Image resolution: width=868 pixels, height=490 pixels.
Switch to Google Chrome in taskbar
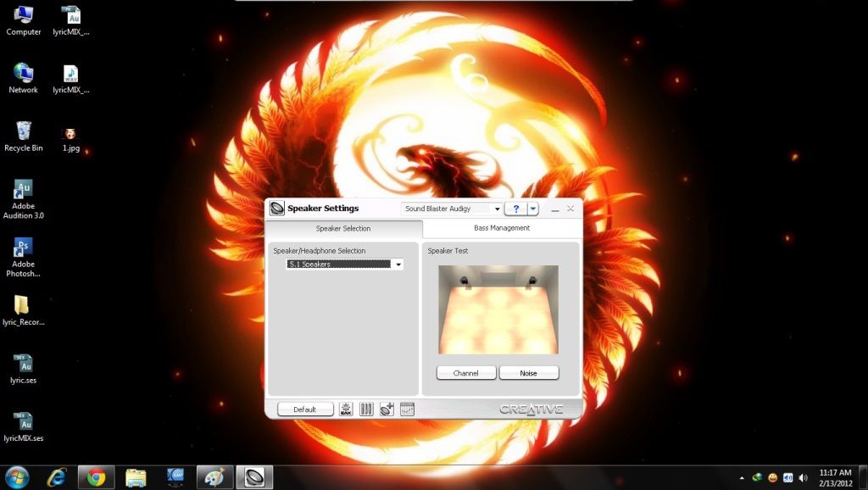(x=97, y=477)
